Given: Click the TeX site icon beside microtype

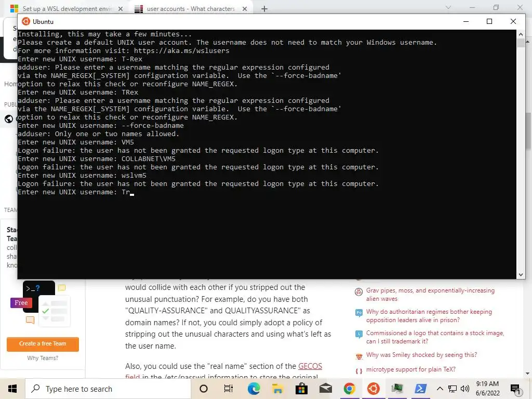Looking at the screenshot, I should pos(358,371).
